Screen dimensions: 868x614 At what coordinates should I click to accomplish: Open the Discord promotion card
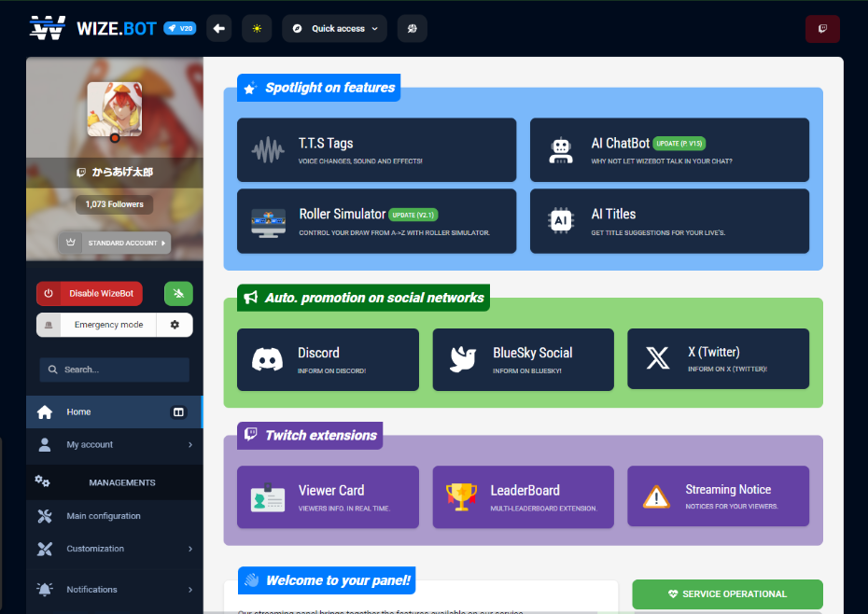click(328, 360)
